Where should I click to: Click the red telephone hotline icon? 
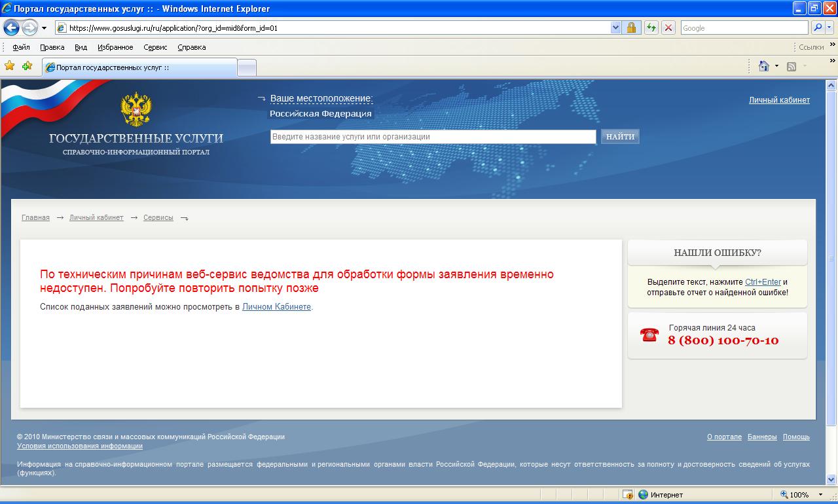[x=649, y=335]
